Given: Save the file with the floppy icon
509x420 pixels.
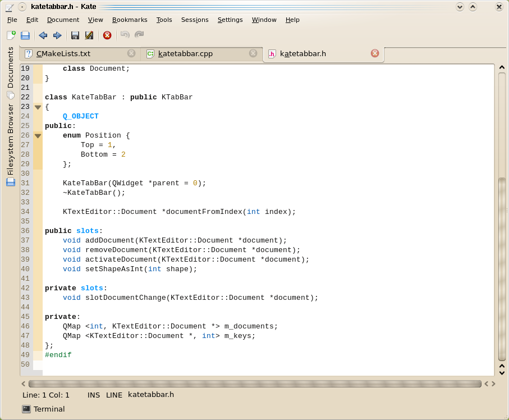Looking at the screenshot, I should click(75, 35).
